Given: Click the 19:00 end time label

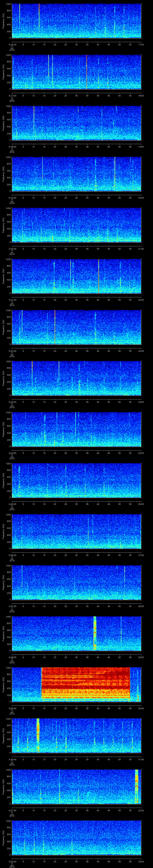Looking at the screenshot, I should tap(141, 147).
